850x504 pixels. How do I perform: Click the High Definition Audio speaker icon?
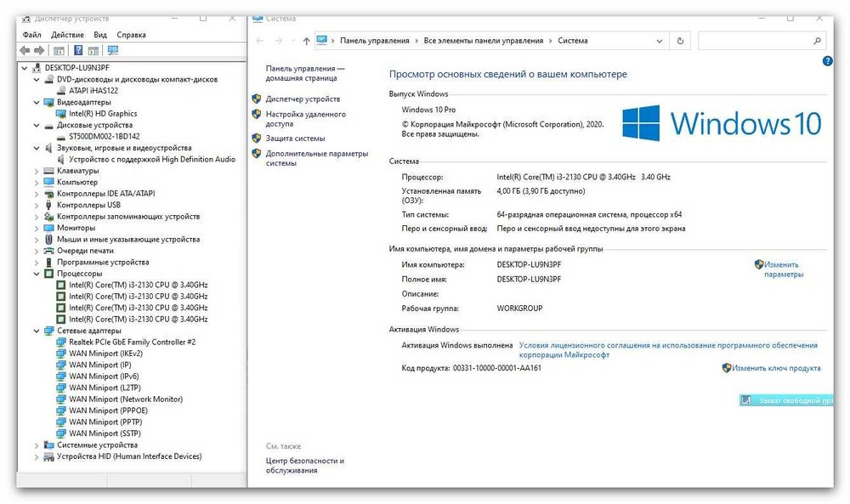[x=61, y=159]
